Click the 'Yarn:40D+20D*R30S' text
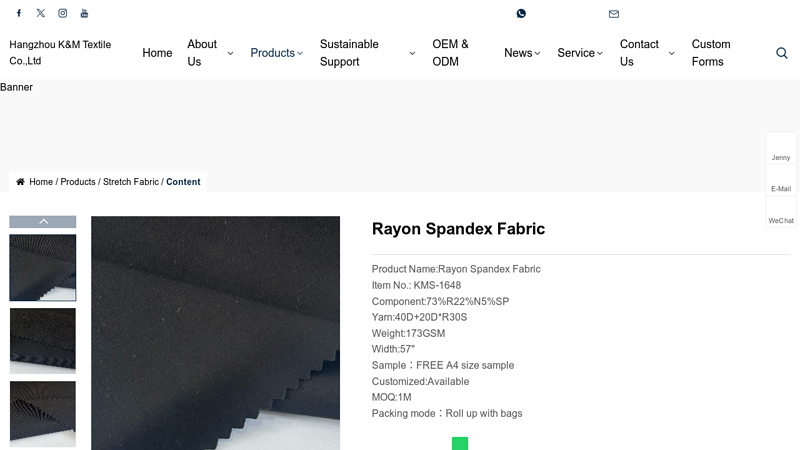This screenshot has height=450, width=800. 419,317
